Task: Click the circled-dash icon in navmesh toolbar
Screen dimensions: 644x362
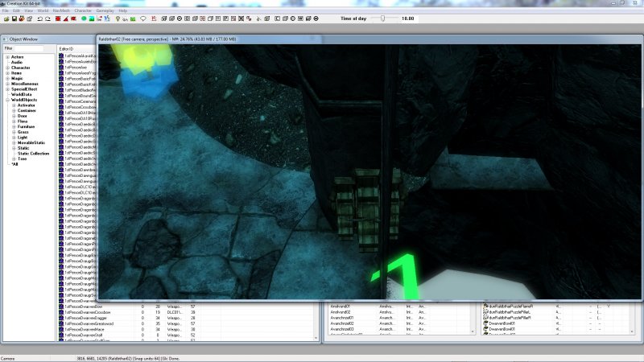Action: [180, 19]
